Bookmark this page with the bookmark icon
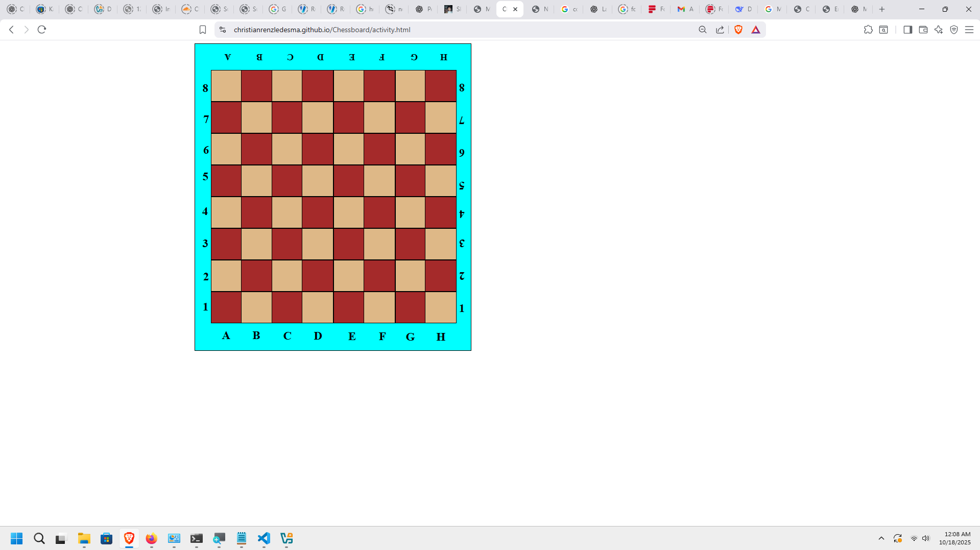 click(x=203, y=30)
